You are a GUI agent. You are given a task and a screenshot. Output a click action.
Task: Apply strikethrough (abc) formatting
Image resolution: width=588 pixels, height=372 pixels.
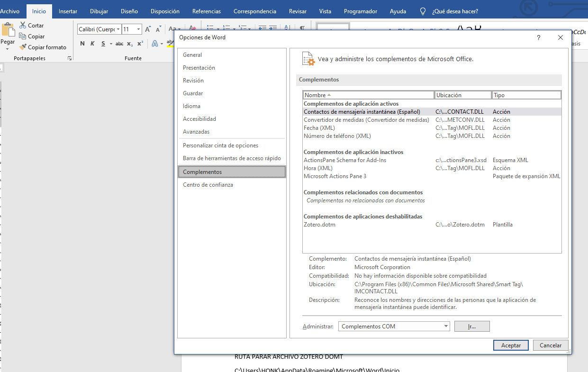[x=119, y=44]
